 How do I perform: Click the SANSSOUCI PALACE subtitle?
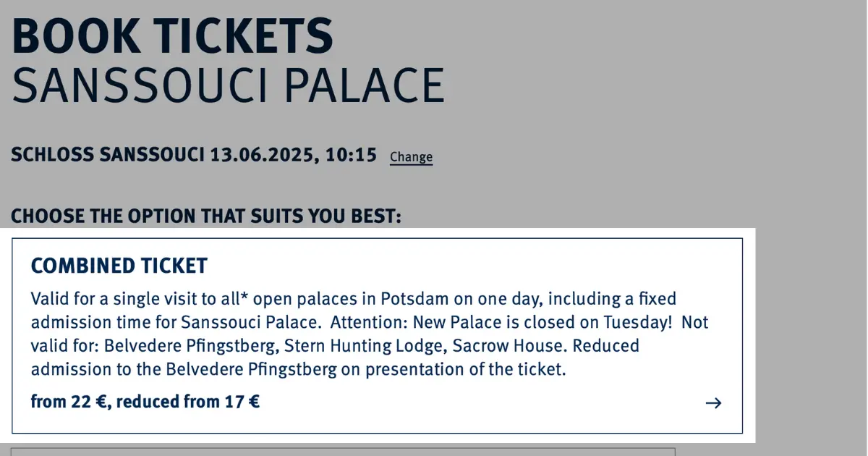[x=228, y=85]
